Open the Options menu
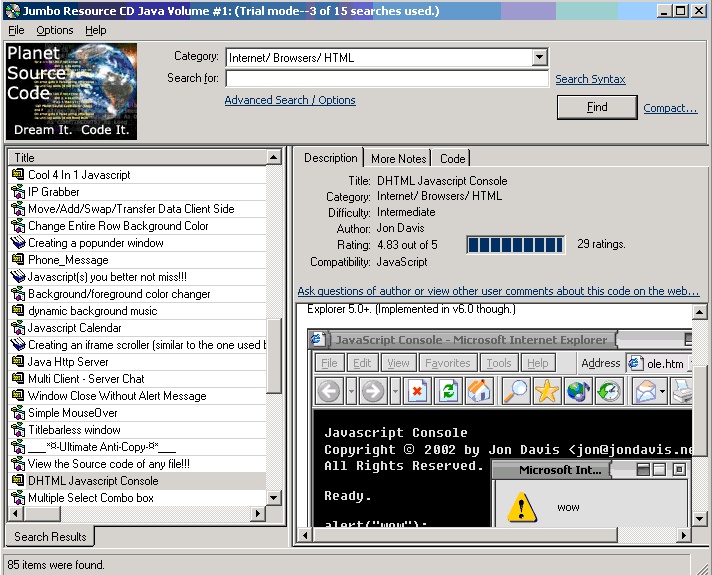The width and height of the screenshot is (712, 575). pos(54,30)
